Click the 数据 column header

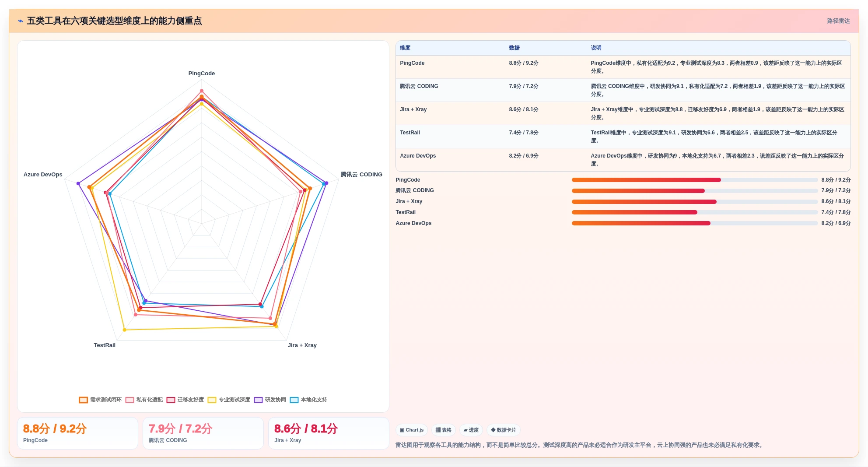tap(514, 48)
